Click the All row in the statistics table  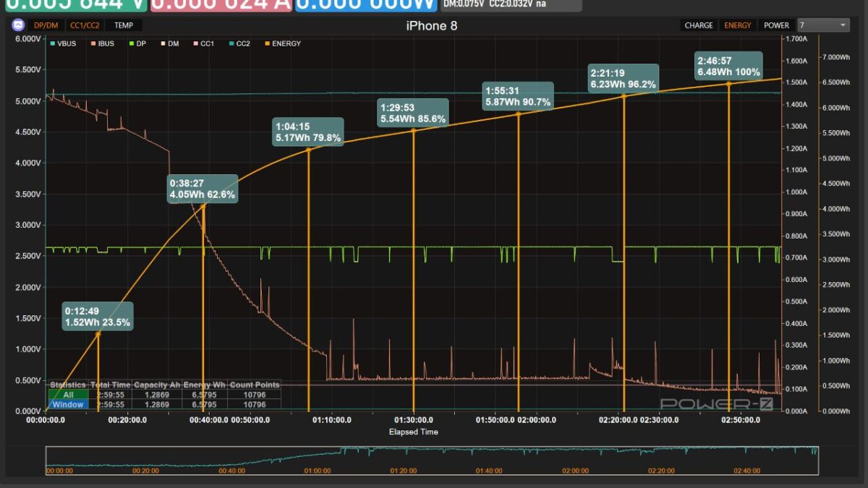[x=163, y=395]
